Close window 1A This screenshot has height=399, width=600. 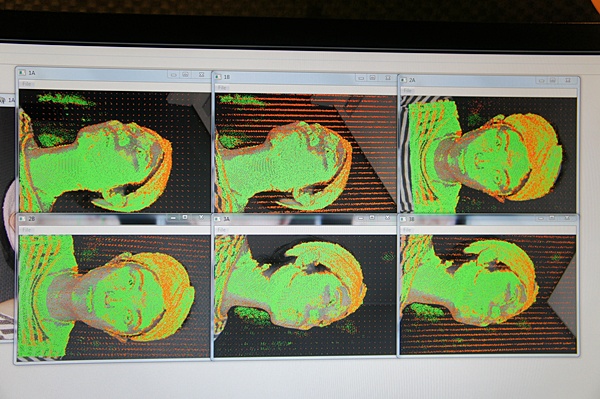click(x=201, y=75)
